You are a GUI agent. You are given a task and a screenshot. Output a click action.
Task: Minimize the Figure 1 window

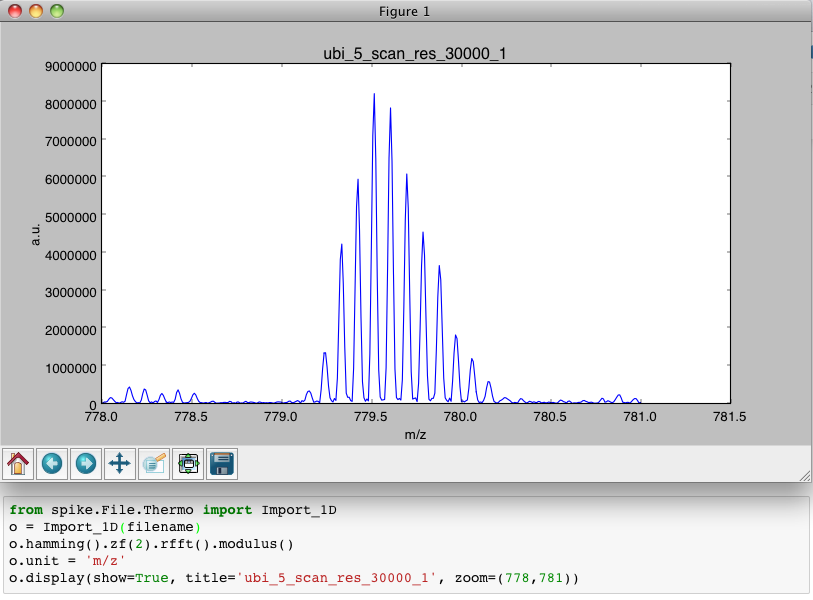(x=35, y=11)
